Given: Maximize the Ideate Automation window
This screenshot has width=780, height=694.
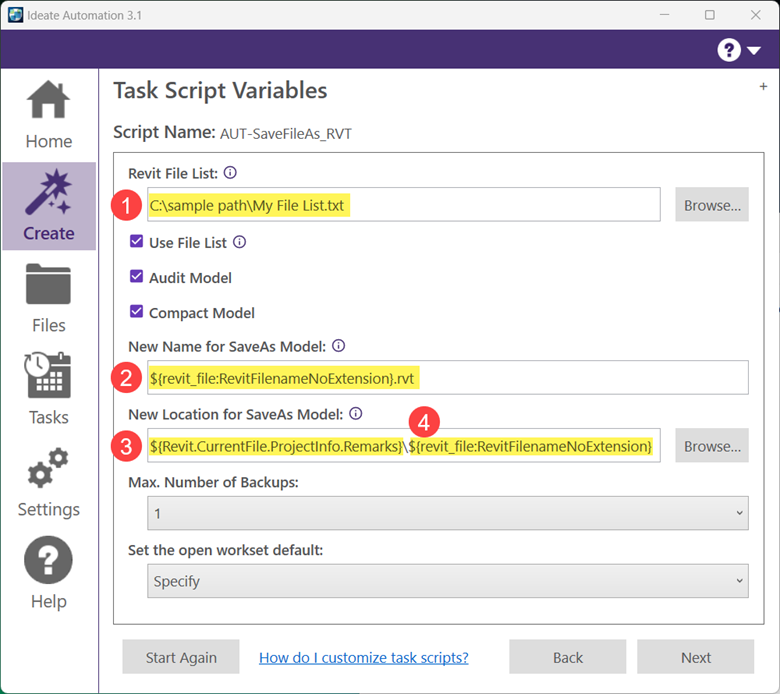Looking at the screenshot, I should pyautogui.click(x=710, y=15).
